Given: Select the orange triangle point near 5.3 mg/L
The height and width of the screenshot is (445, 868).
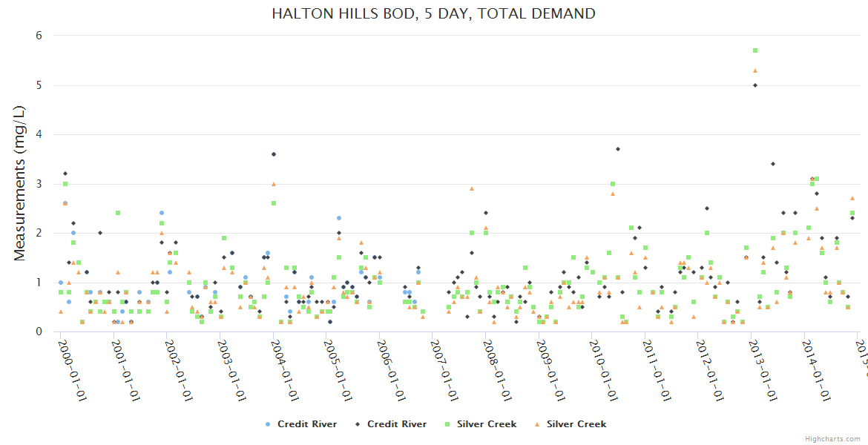Looking at the screenshot, I should [x=755, y=70].
